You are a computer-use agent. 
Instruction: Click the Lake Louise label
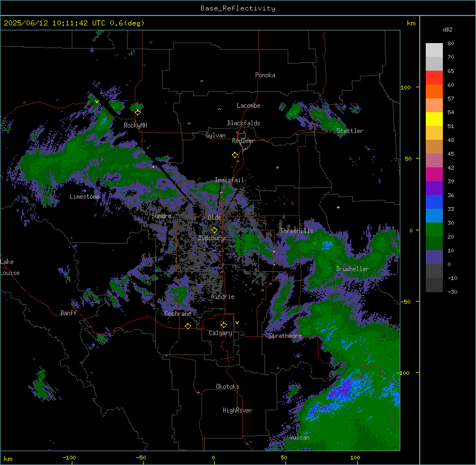click(10, 267)
